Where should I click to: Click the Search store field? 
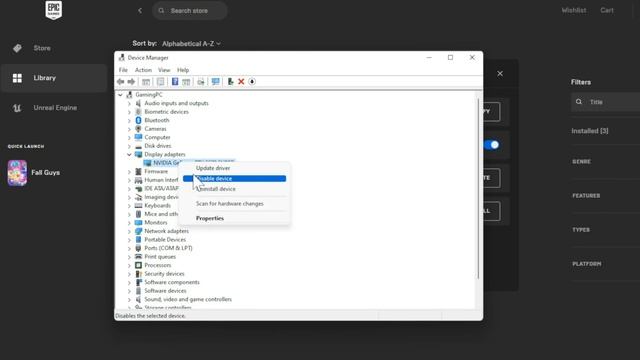[x=190, y=11]
